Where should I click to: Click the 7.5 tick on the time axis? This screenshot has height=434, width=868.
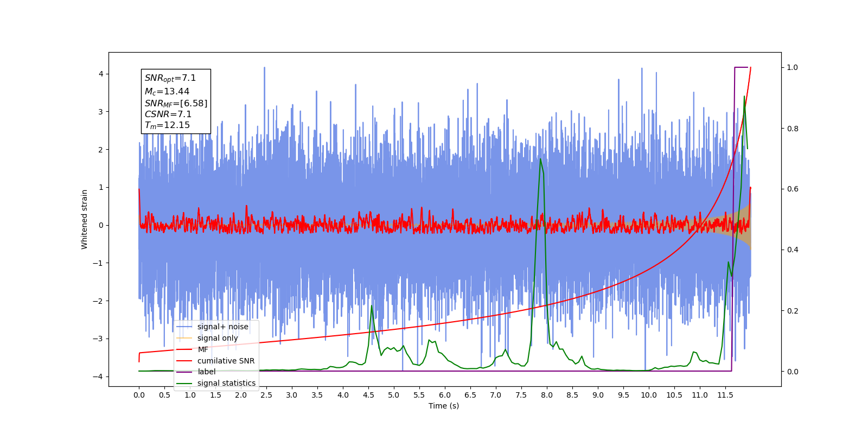[521, 395]
